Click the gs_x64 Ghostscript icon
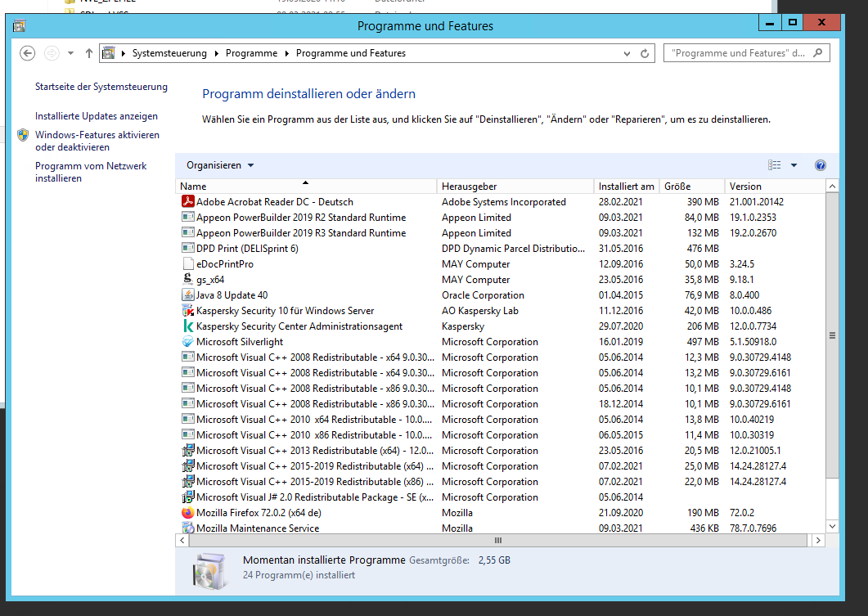868x616 pixels. click(187, 280)
